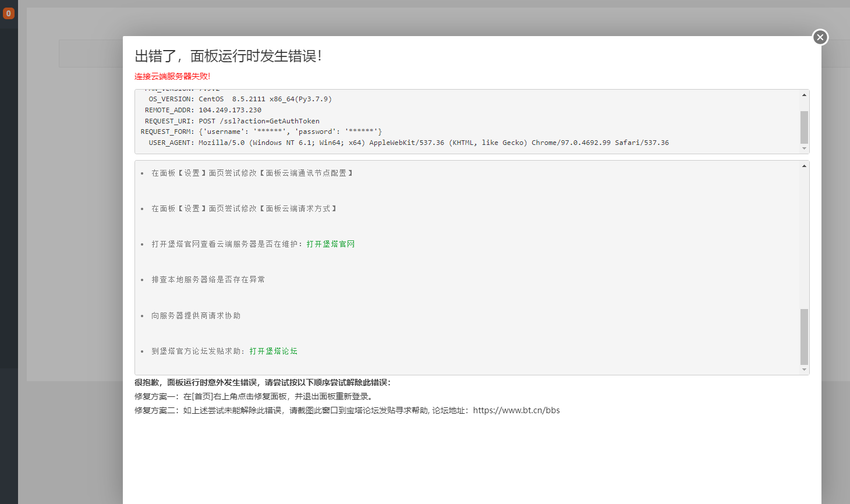Click the REQUEST_URI line with GetAuthToken

[x=232, y=121]
